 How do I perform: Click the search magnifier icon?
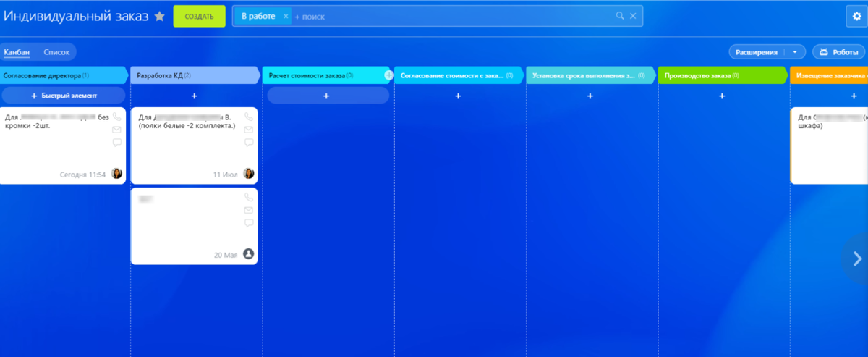pos(620,16)
